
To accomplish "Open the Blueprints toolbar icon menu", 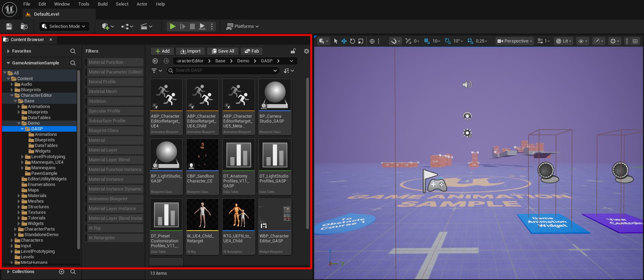I will (127, 26).
